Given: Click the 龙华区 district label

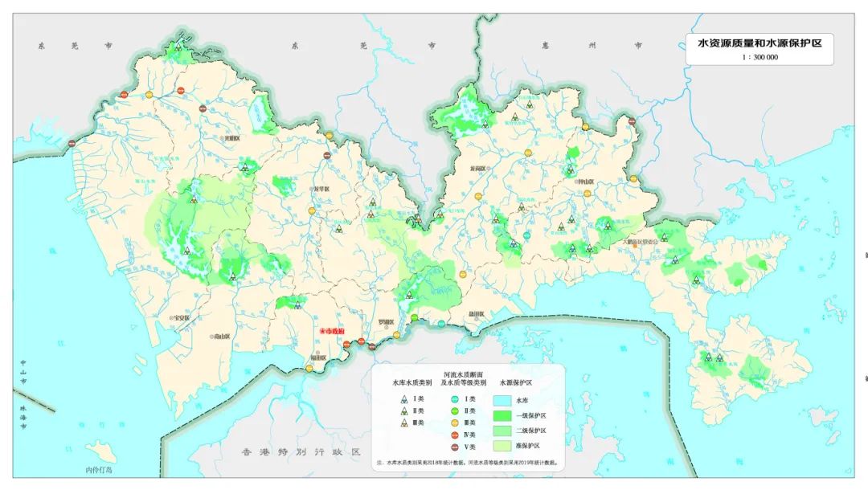Looking at the screenshot, I should coord(321,189).
